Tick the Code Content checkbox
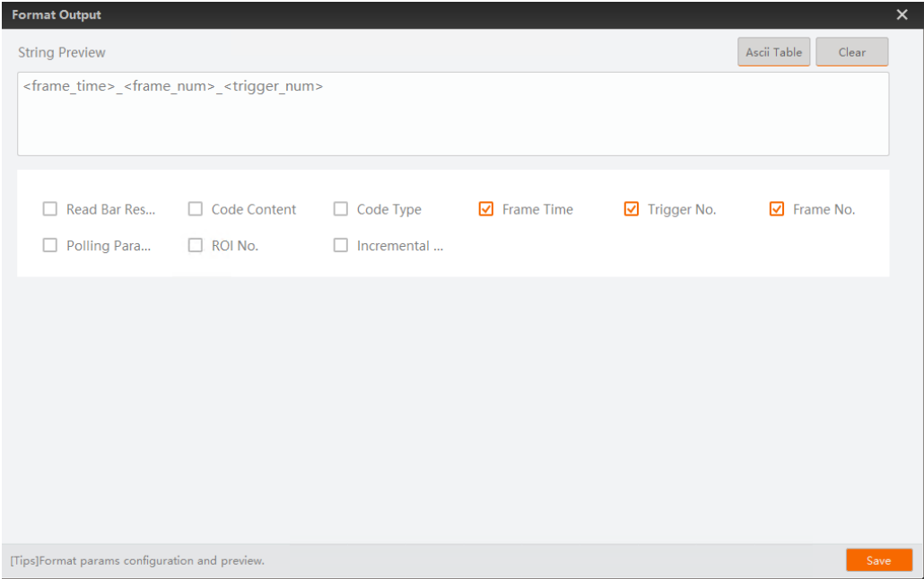Screen dimensions: 924x579 tap(195, 209)
